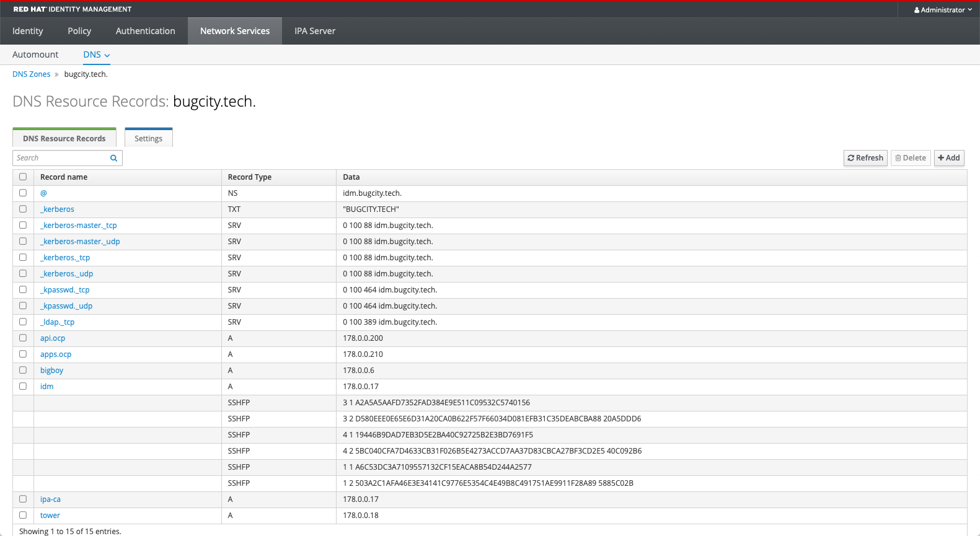Select checkbox for the idm record
Image resolution: width=980 pixels, height=536 pixels.
(x=23, y=386)
